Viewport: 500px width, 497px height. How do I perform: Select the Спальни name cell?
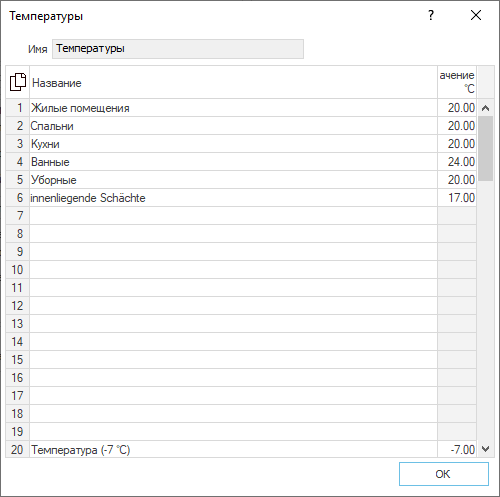coord(233,126)
